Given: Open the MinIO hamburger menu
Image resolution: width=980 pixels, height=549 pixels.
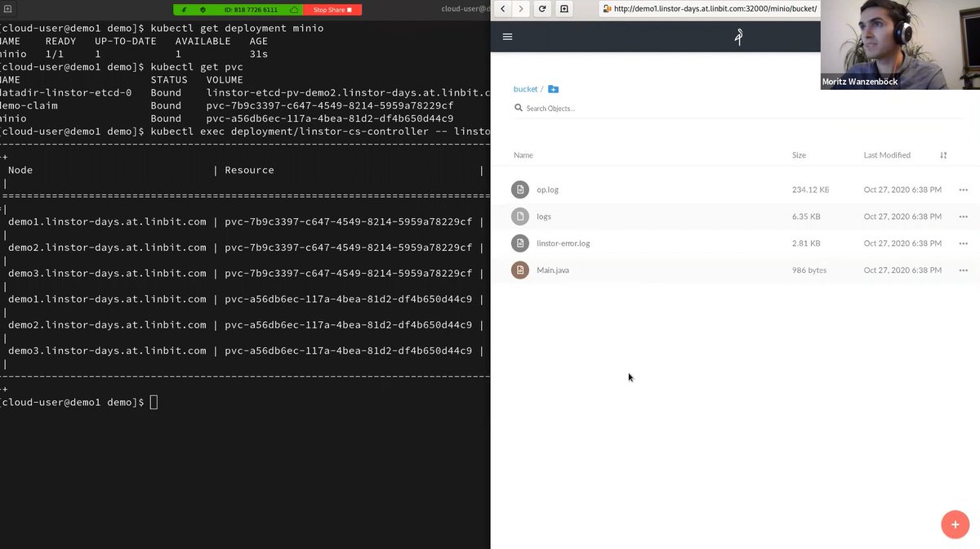Looking at the screenshot, I should (508, 37).
